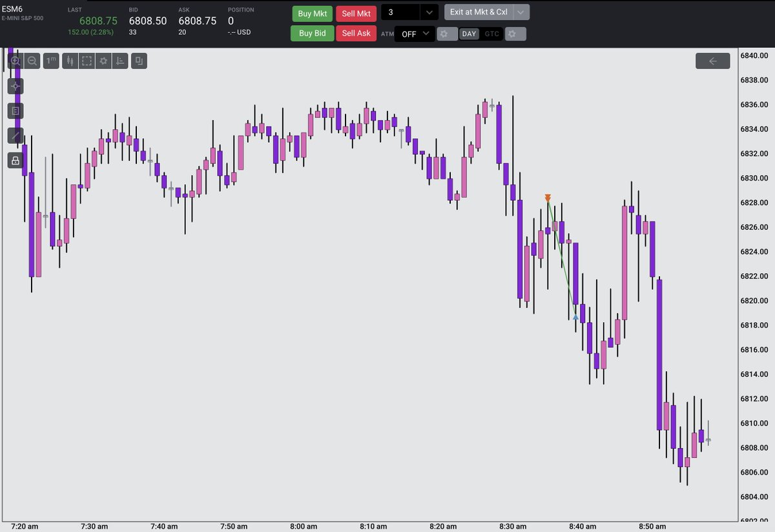775x532 pixels.
Task: Click the position value 0
Action: (231, 21)
